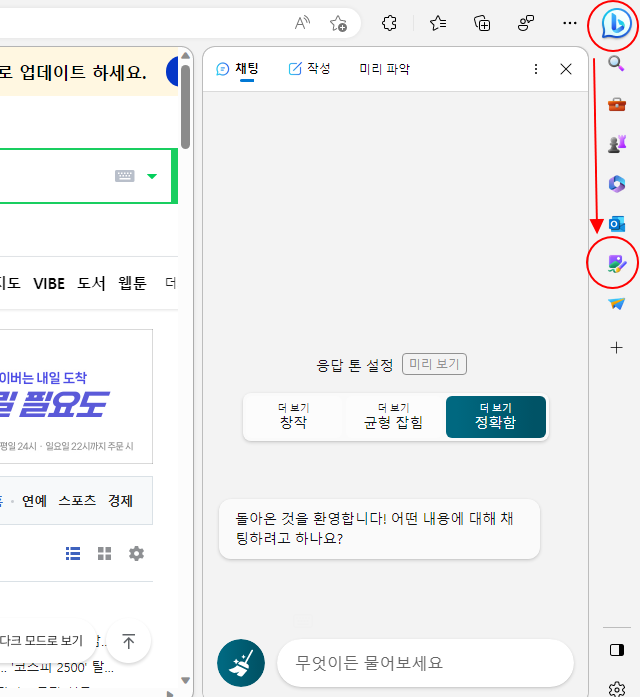Focus the 무엇이든 물어보세요 input field
The height and width of the screenshot is (697, 640).
pos(425,663)
